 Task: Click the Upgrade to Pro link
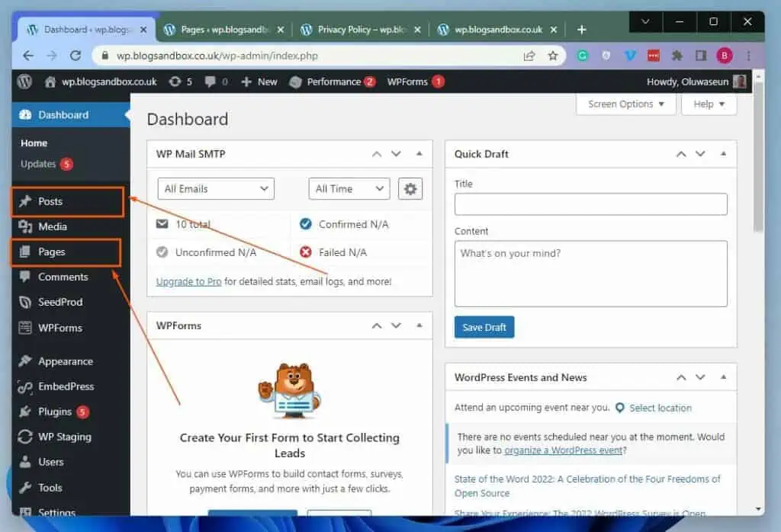point(188,281)
